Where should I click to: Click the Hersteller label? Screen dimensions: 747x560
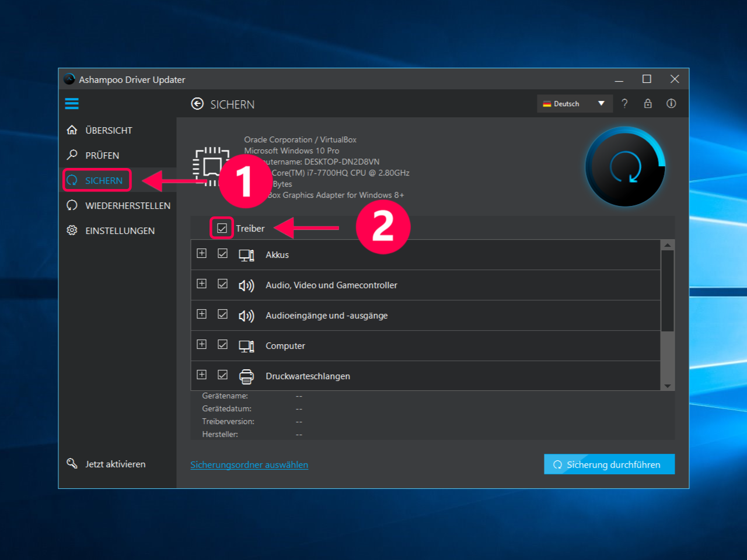220,434
